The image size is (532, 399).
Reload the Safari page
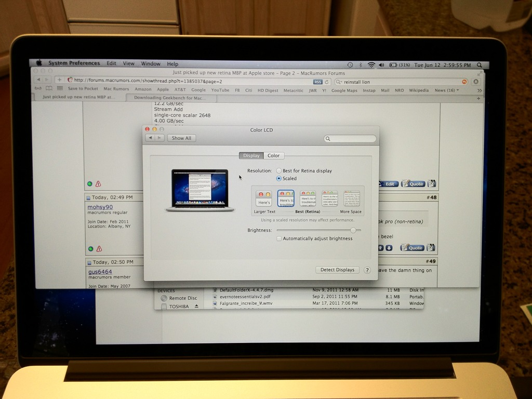(327, 82)
